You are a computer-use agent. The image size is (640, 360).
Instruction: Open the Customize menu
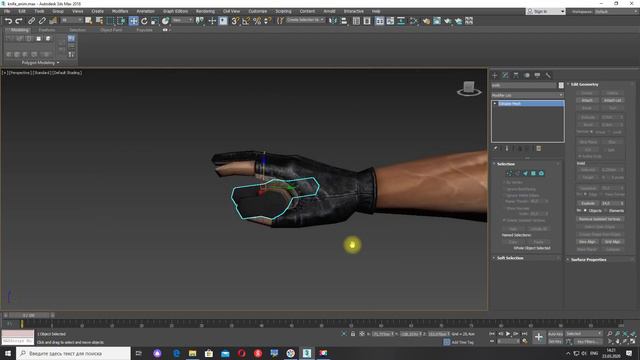(x=258, y=11)
